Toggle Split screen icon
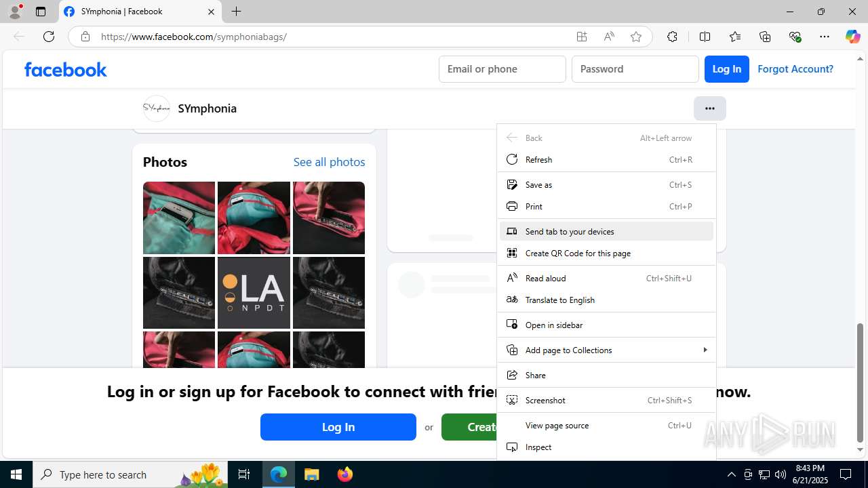The image size is (868, 488). (705, 37)
